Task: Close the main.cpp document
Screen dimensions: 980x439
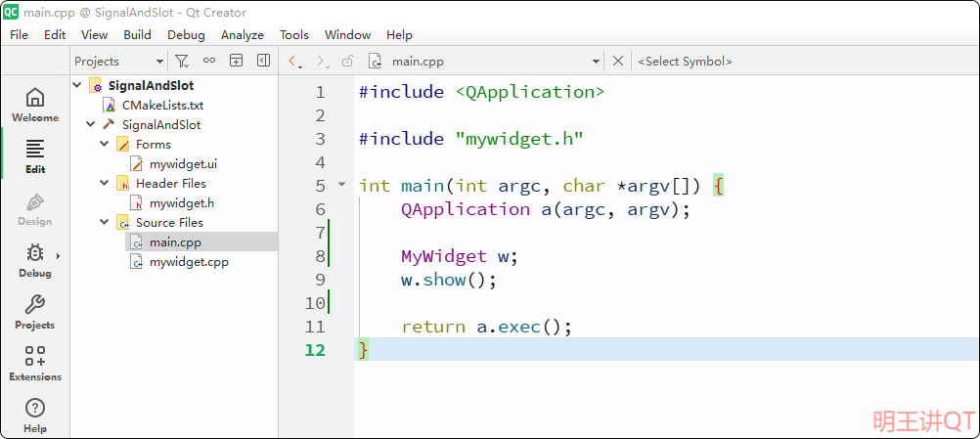Action: click(x=618, y=61)
